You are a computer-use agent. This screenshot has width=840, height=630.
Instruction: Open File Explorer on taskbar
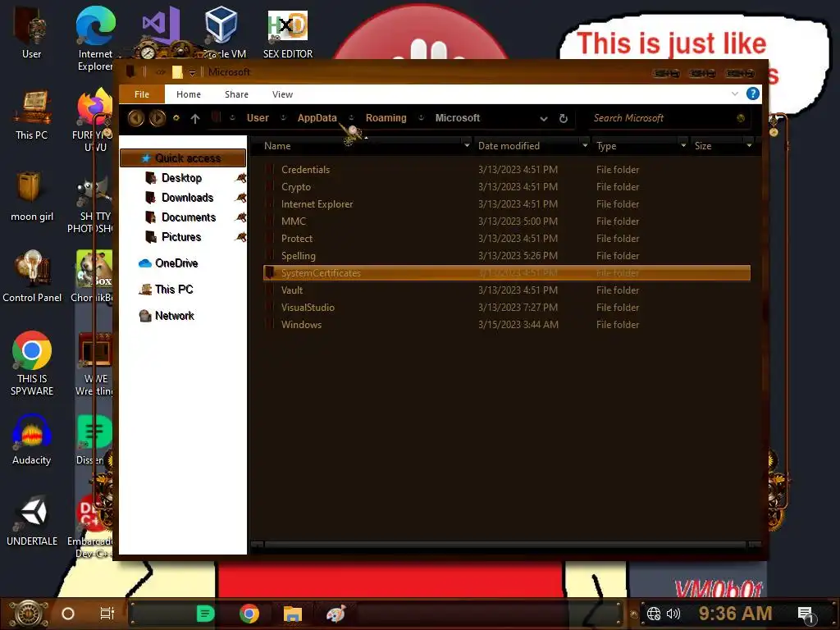(x=293, y=614)
